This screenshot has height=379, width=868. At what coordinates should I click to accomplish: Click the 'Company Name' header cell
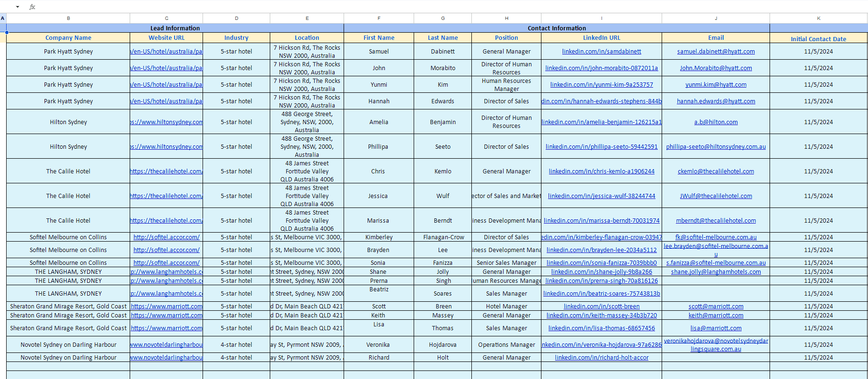tap(68, 38)
